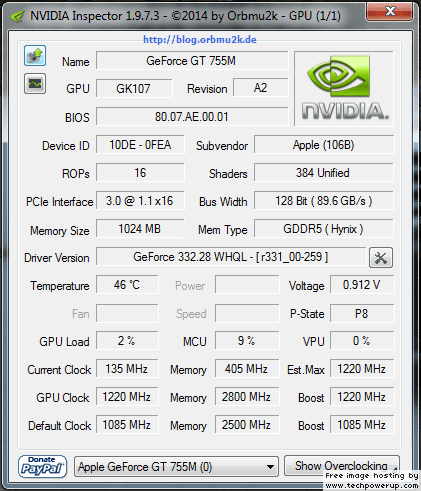This screenshot has width=421, height=491.
Task: Click the 0.912 V voltage value
Action: pos(362,285)
